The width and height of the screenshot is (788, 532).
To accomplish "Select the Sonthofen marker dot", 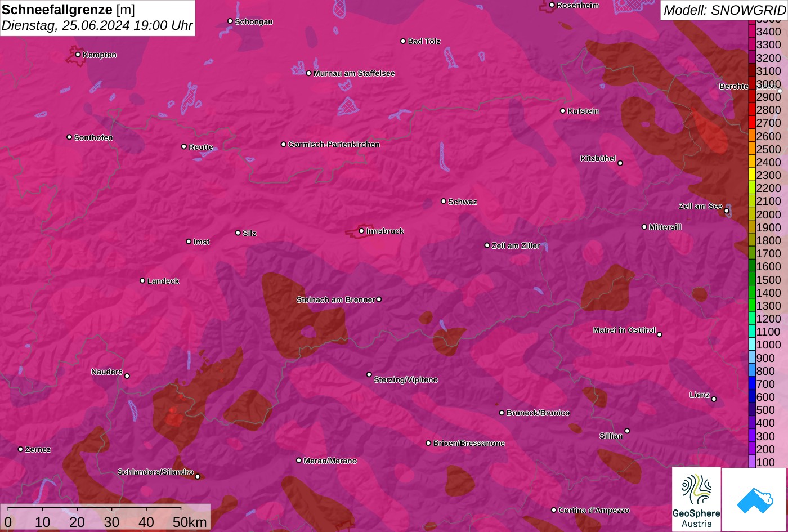I will click(69, 137).
